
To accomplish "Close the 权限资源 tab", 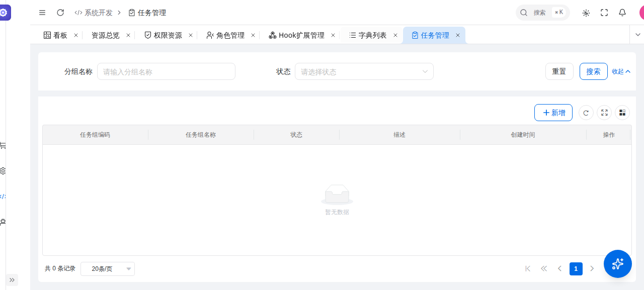I will (191, 35).
